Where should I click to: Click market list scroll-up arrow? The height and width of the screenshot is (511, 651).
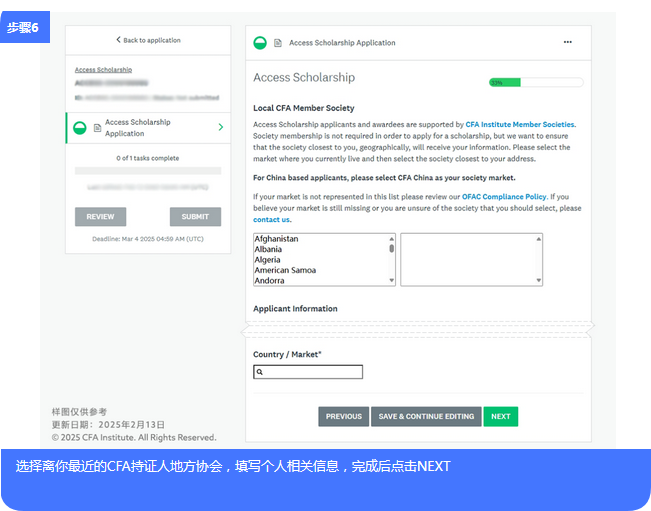point(391,239)
